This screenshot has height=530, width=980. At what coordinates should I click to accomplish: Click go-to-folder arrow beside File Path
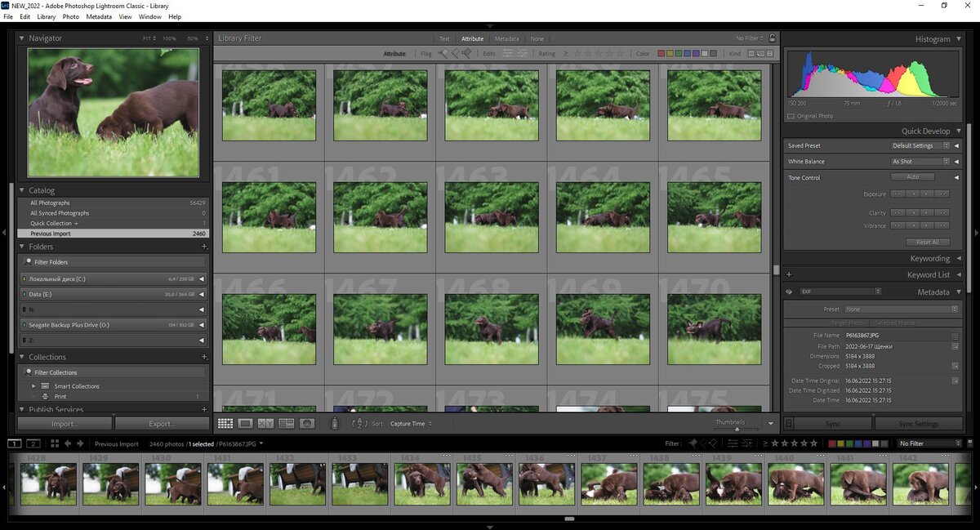(x=955, y=346)
